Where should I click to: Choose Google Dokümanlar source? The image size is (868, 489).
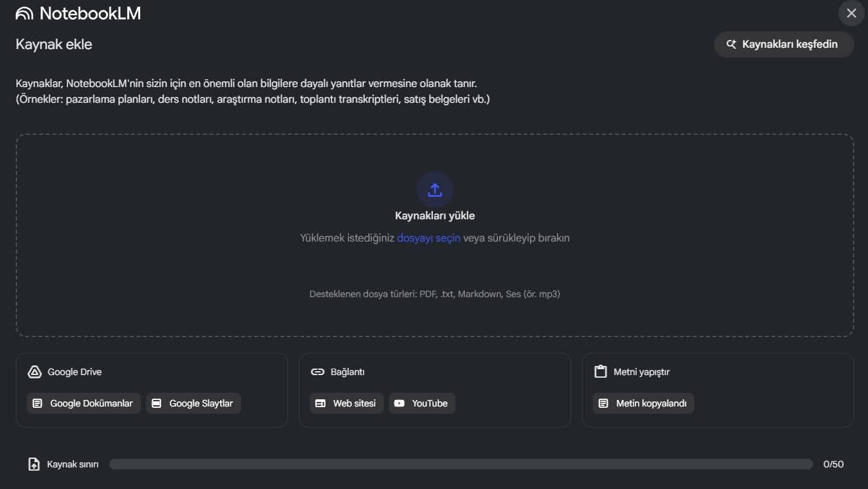pyautogui.click(x=84, y=403)
